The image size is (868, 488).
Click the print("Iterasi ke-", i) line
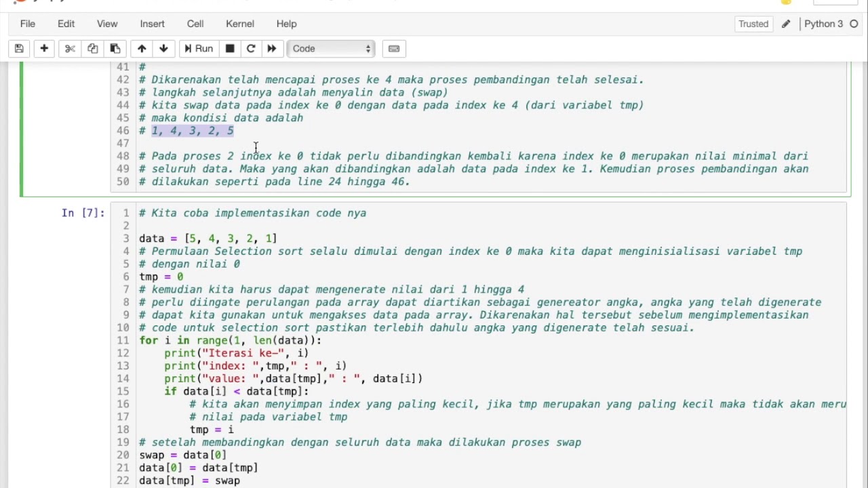[236, 353]
